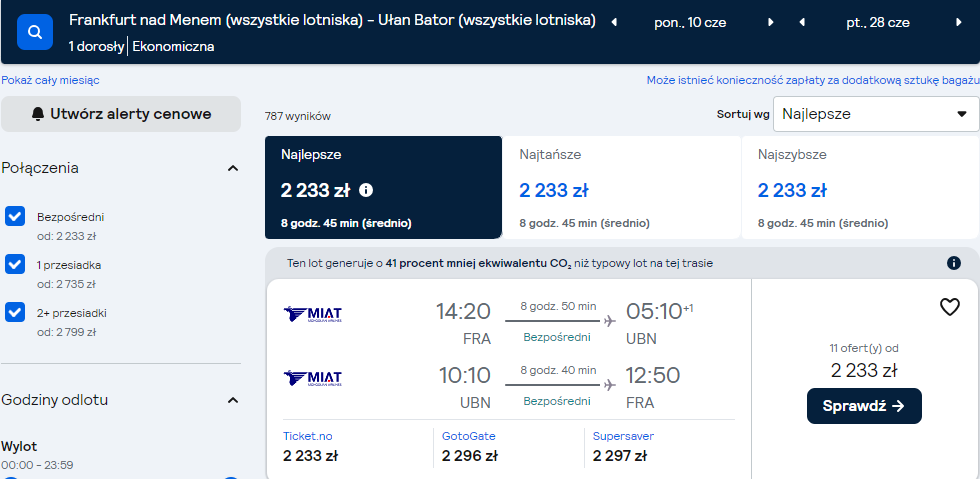This screenshot has height=479, width=980.
Task: Click info icon beside Najlepsze price
Action: [366, 190]
